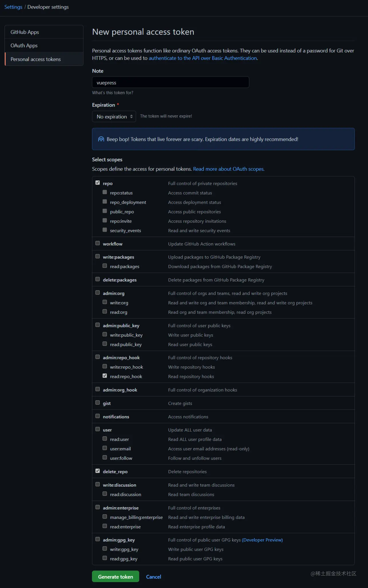Tick the gist scope checkbox
The image size is (368, 588).
pyautogui.click(x=98, y=403)
